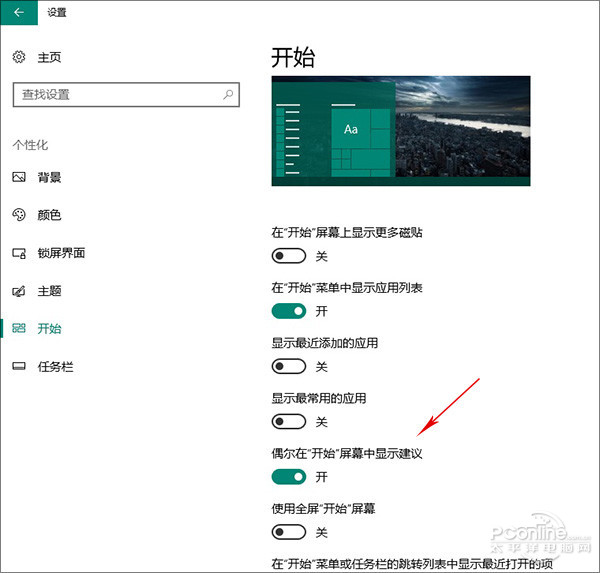Click the 设置 window title text
Image resolution: width=600 pixels, height=573 pixels.
pyautogui.click(x=57, y=12)
